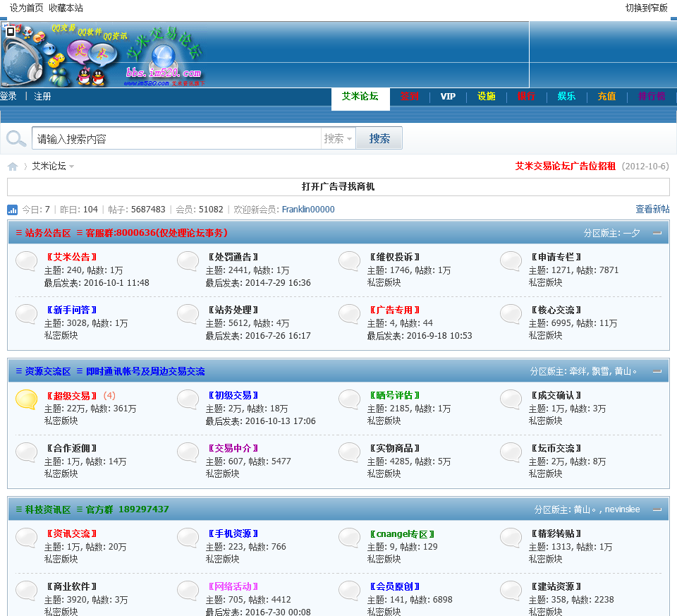Click the bubble icon beside 艾米公告
Screen dimensions: 677x616
click(x=26, y=261)
